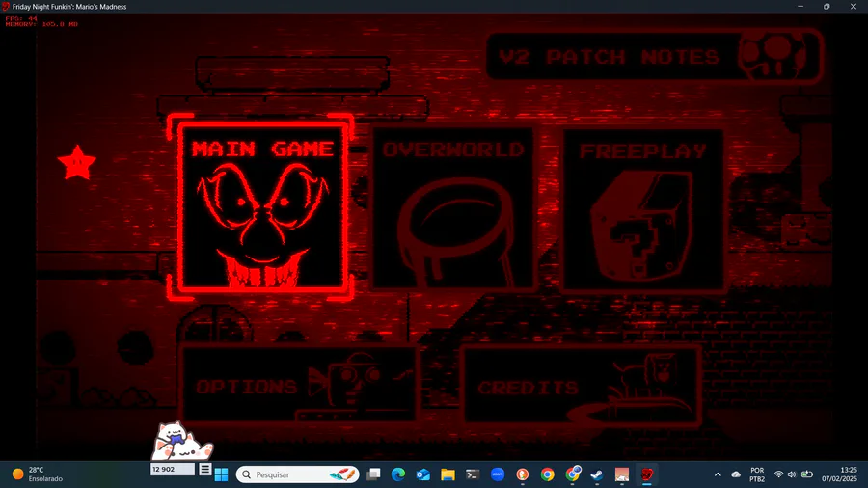Open the second Chrome profile icon

(x=572, y=474)
